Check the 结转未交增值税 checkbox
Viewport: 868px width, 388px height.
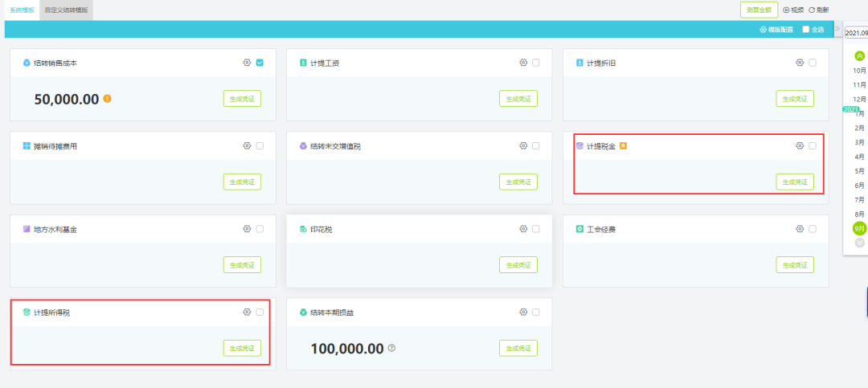click(x=536, y=145)
